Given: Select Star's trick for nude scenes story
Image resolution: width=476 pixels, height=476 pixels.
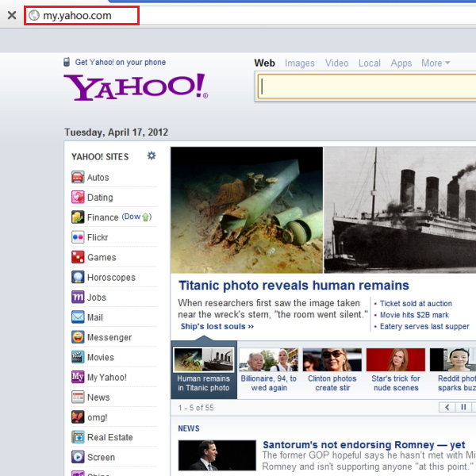Looking at the screenshot, I should click(x=396, y=370).
